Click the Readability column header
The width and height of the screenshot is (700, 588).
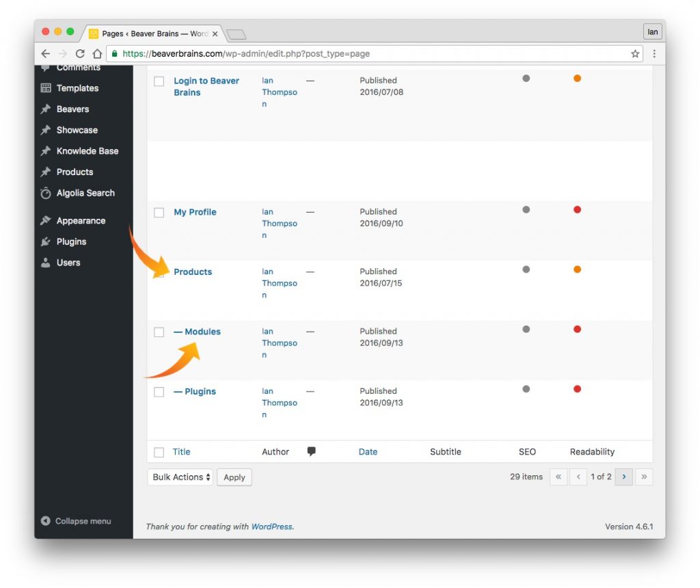pyautogui.click(x=592, y=452)
